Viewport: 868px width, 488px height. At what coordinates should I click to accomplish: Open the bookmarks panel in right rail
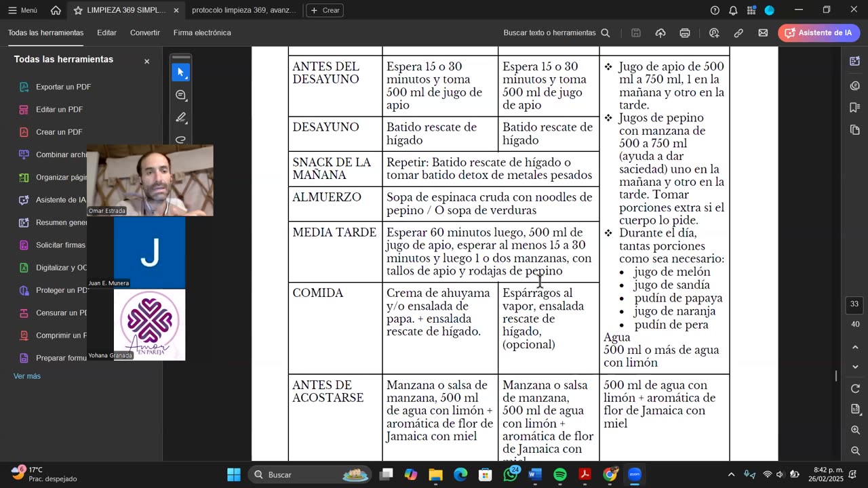tap(854, 107)
